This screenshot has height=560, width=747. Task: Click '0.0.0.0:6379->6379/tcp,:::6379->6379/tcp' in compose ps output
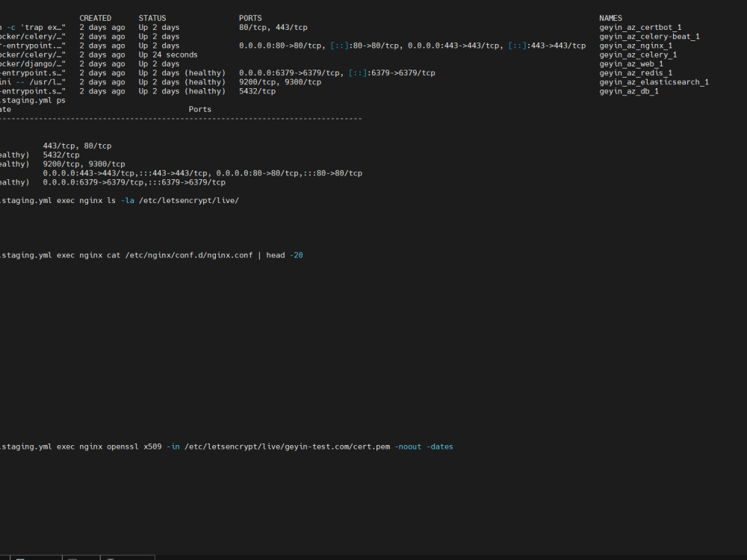134,182
